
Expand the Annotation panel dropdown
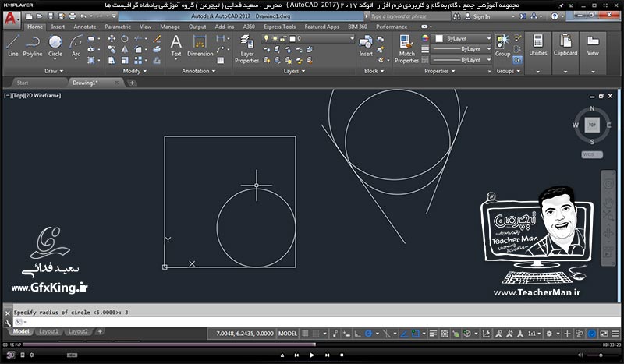pos(198,71)
